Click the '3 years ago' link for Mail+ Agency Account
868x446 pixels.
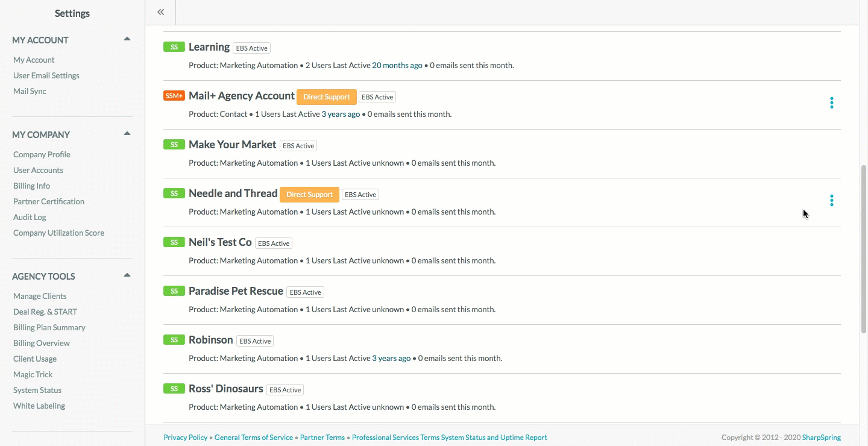click(x=341, y=114)
